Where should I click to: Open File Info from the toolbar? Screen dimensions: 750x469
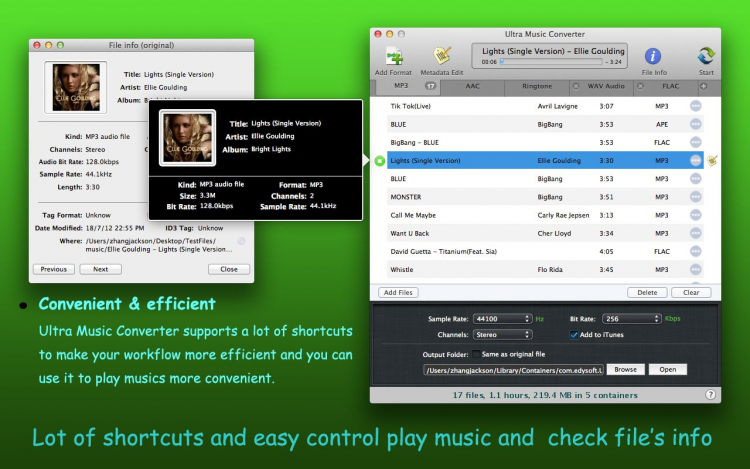[x=653, y=56]
